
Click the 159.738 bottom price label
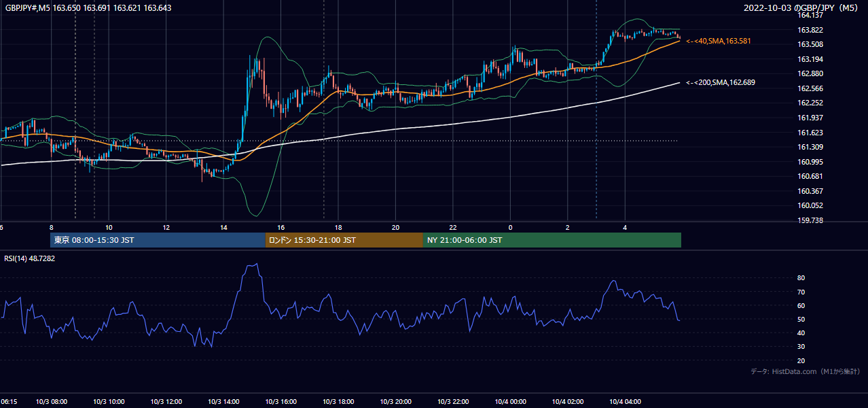click(810, 220)
